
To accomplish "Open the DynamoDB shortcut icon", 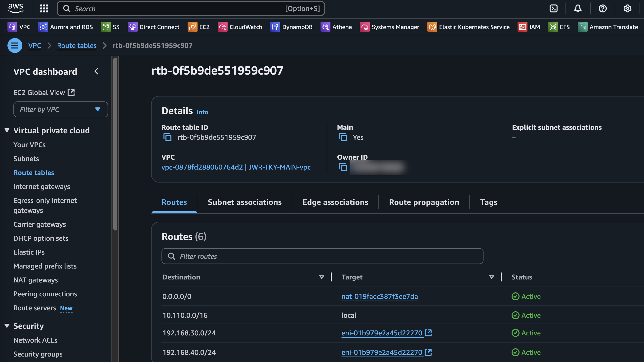I will (x=275, y=27).
